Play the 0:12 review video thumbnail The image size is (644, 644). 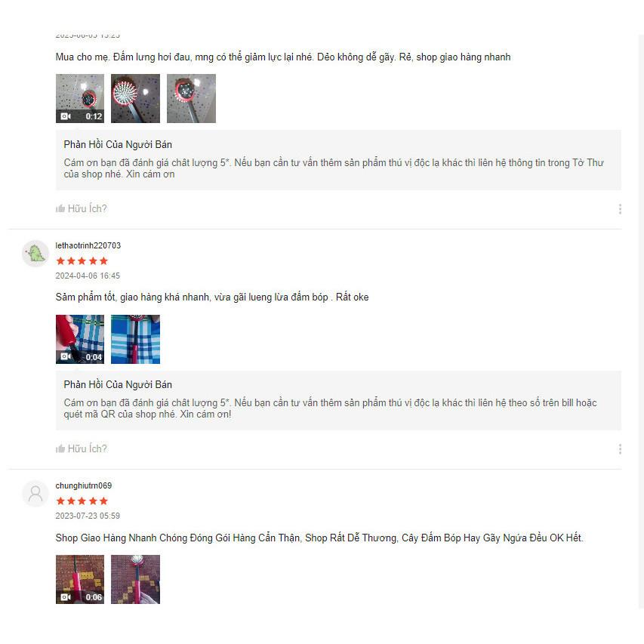80,99
